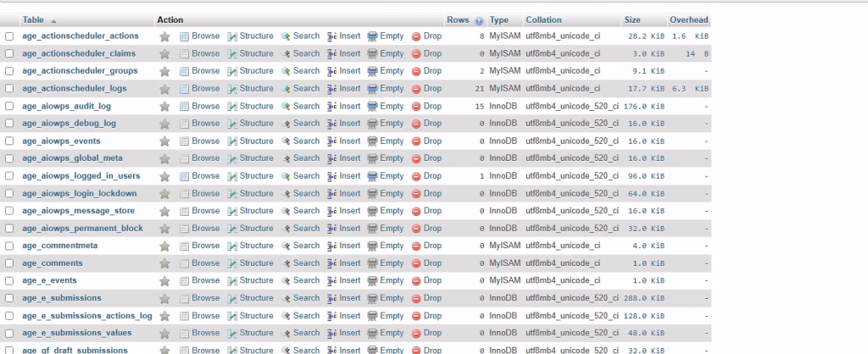
Task: Sort tables by Collation column header
Action: click(x=543, y=19)
